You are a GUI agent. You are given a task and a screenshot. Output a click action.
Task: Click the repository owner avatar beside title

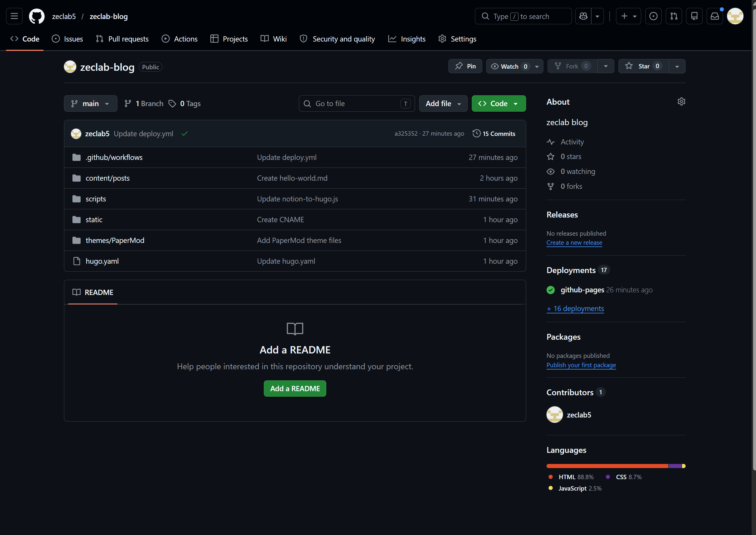pos(70,67)
